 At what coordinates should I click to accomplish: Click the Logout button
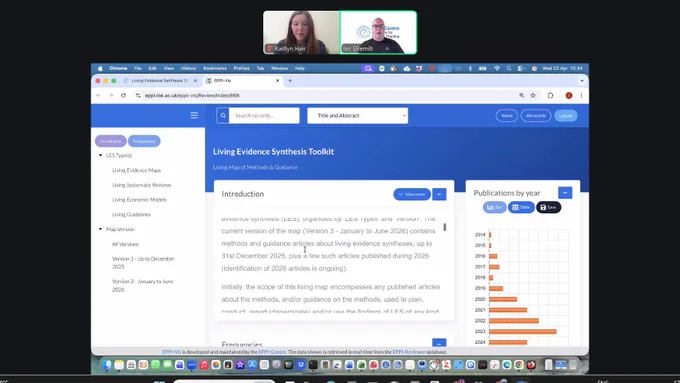pyautogui.click(x=566, y=115)
